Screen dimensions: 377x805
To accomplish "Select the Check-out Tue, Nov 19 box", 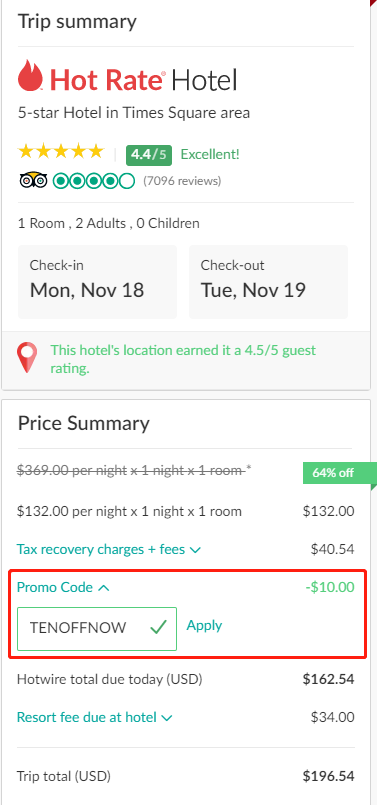I will (268, 281).
